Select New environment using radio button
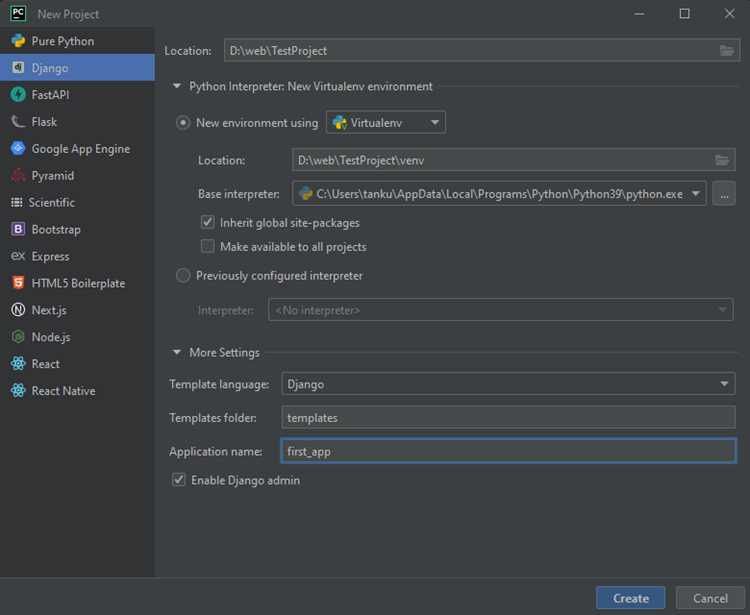Viewport: 750px width, 615px height. 183,123
